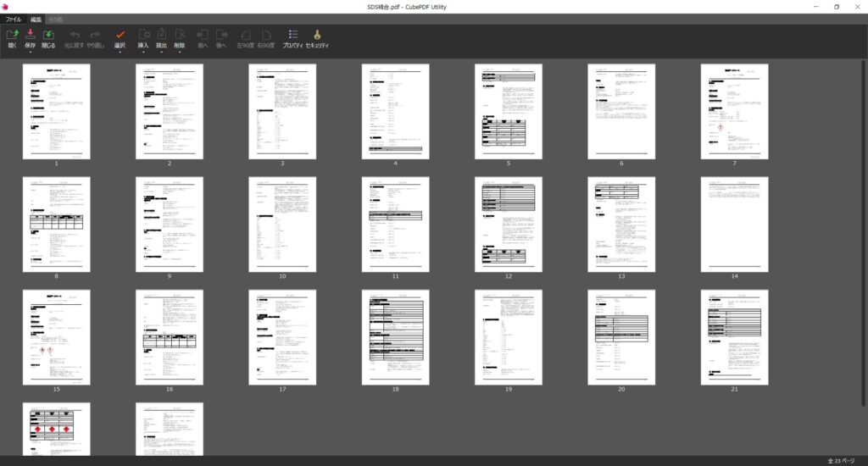Click the 選択 (Select) checkmark icon
The height and width of the screenshot is (466, 868).
pos(120,36)
